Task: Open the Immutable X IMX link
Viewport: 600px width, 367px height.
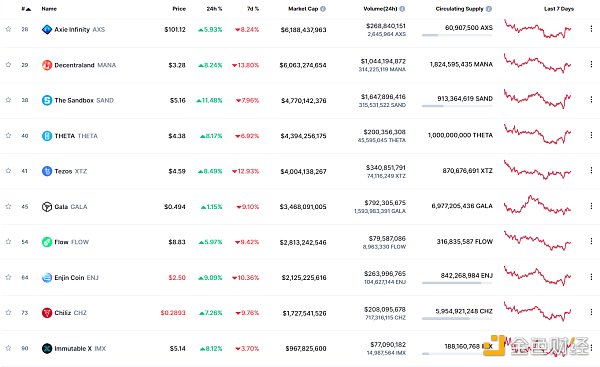Action: 80,348
